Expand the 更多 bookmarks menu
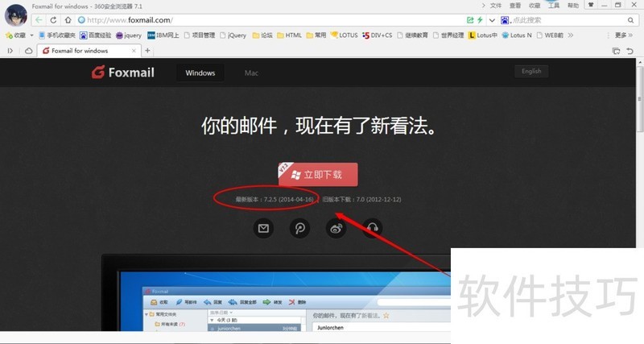Viewport: 644px width, 344px height. click(x=623, y=35)
